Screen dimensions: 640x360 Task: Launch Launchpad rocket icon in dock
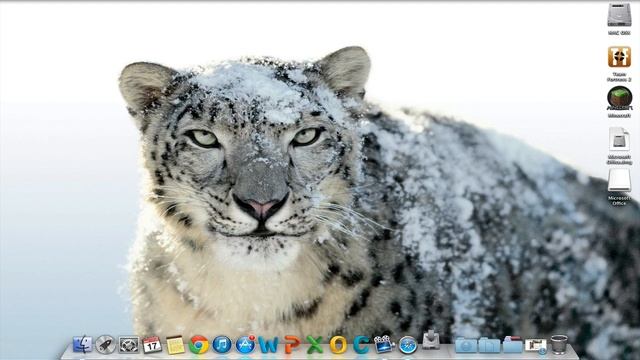pyautogui.click(x=105, y=345)
